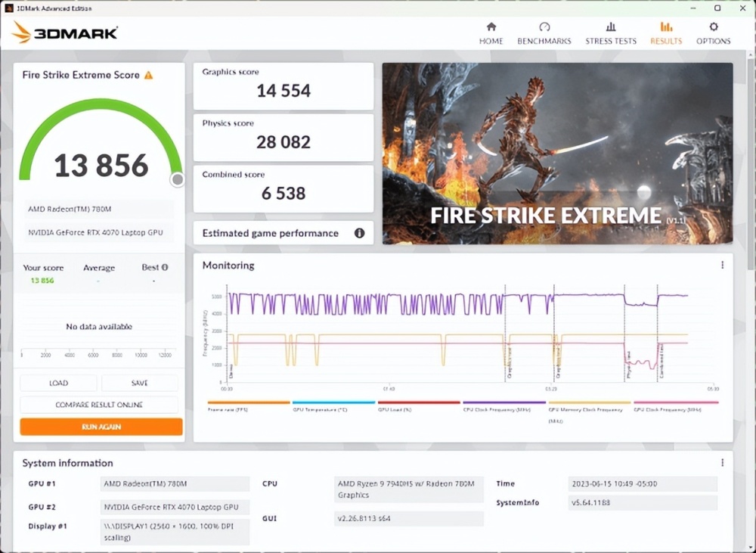Screen dimensions: 756x553
Task: Click the Fire Strike Extreme banner image
Action: pos(557,154)
